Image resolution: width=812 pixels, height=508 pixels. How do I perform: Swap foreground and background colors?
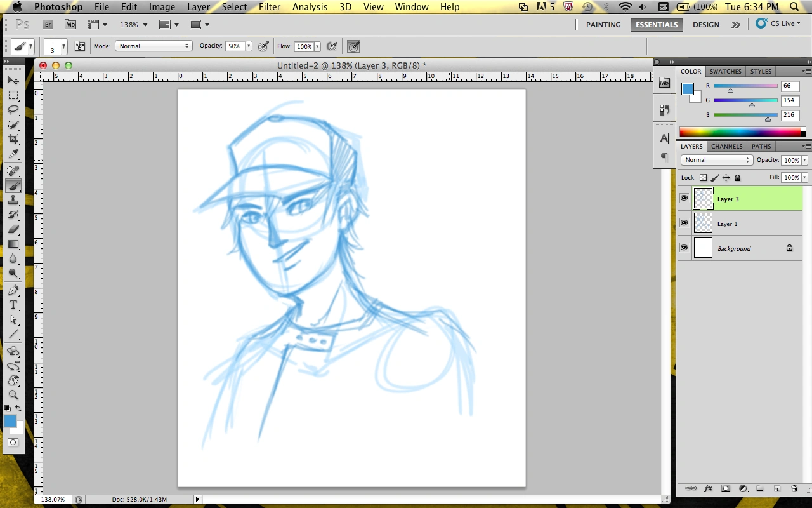pos(18,408)
